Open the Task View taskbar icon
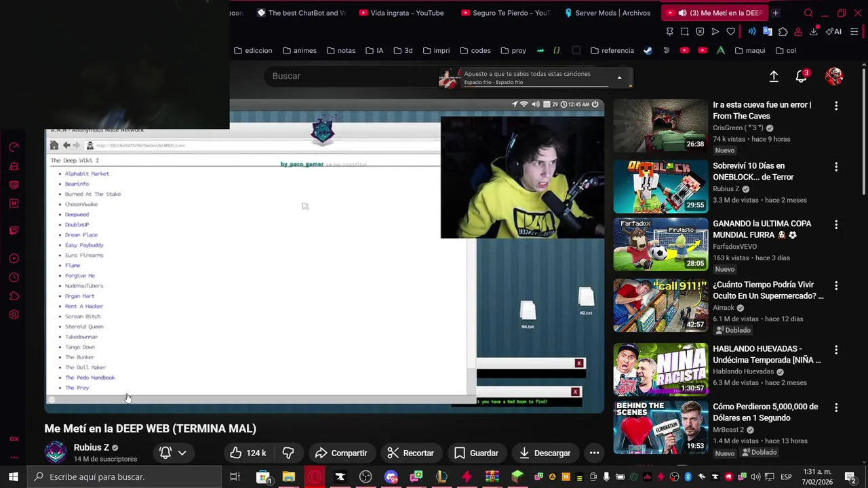The width and height of the screenshot is (868, 488). [x=235, y=476]
